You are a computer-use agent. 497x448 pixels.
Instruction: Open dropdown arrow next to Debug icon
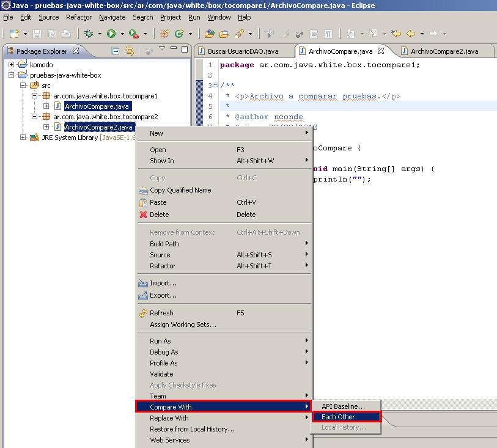pos(100,34)
